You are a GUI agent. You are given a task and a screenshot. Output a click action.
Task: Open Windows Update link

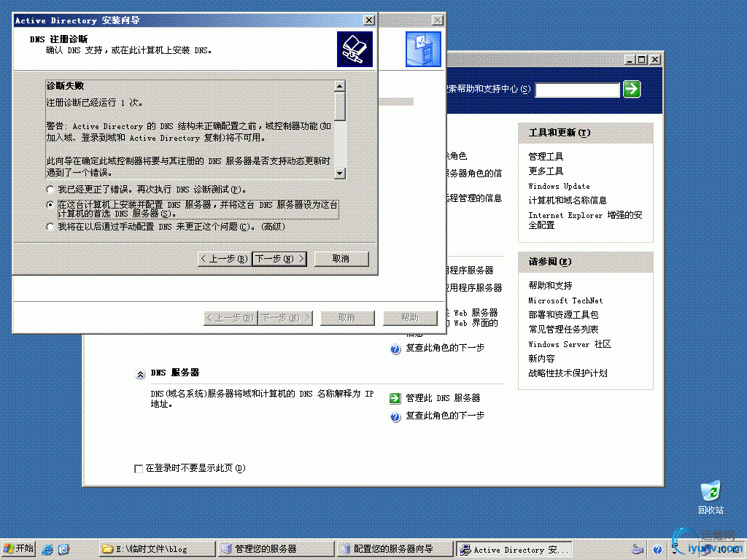[x=560, y=186]
